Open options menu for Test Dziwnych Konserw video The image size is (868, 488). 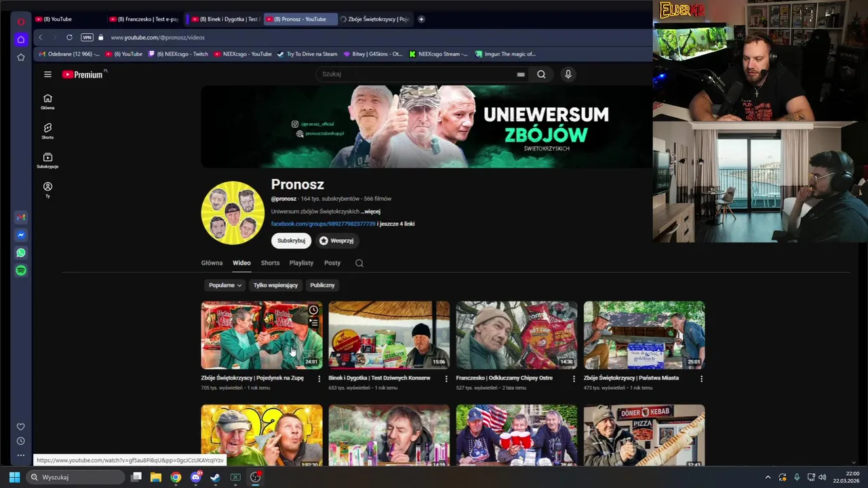[x=446, y=379]
